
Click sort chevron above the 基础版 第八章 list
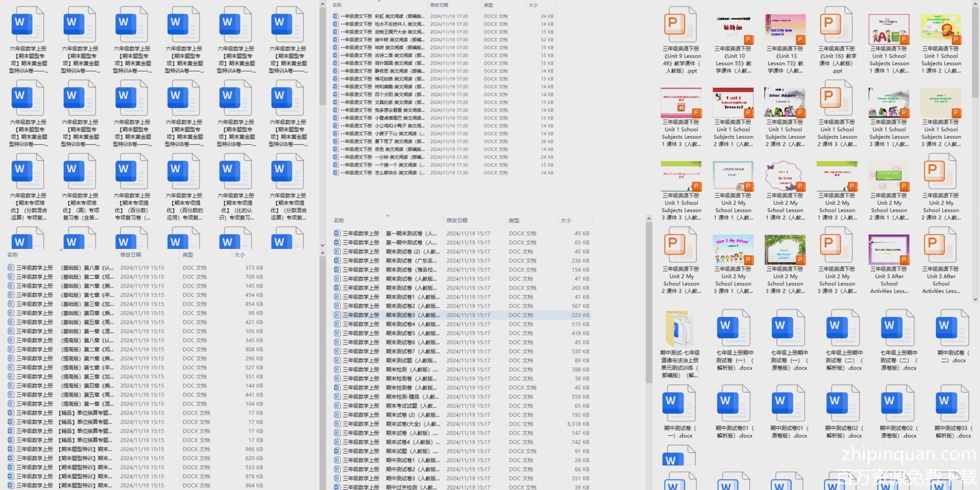point(61,250)
